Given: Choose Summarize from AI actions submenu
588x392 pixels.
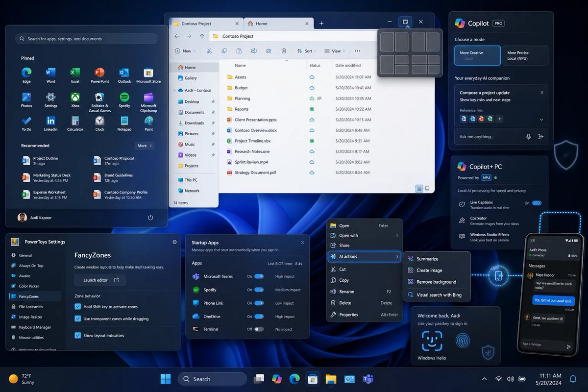Looking at the screenshot, I should pos(437,259).
